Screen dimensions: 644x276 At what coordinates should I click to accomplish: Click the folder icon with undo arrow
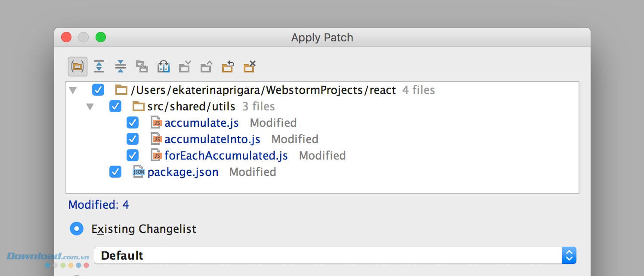[228, 66]
